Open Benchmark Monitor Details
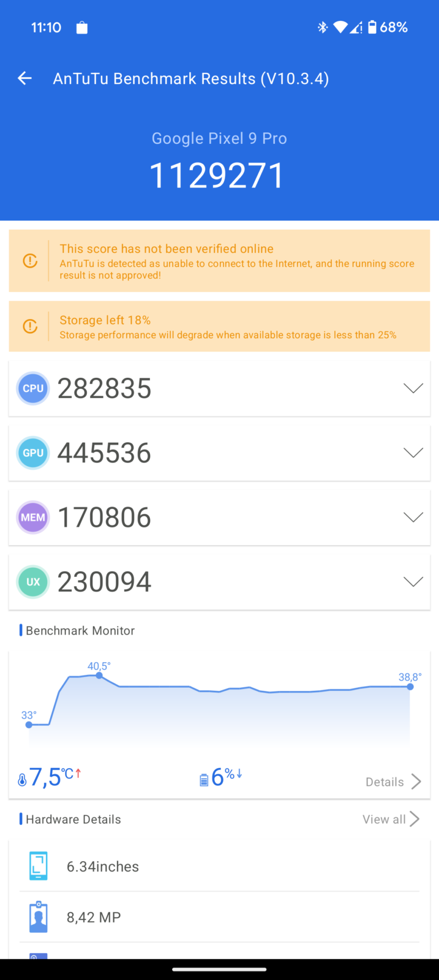This screenshot has height=980, width=439. tap(393, 782)
